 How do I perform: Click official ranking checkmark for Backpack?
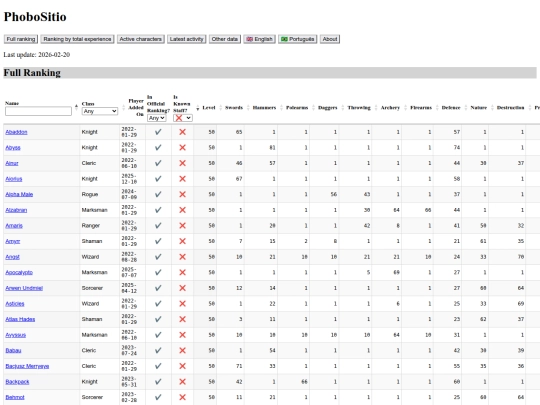[158, 382]
